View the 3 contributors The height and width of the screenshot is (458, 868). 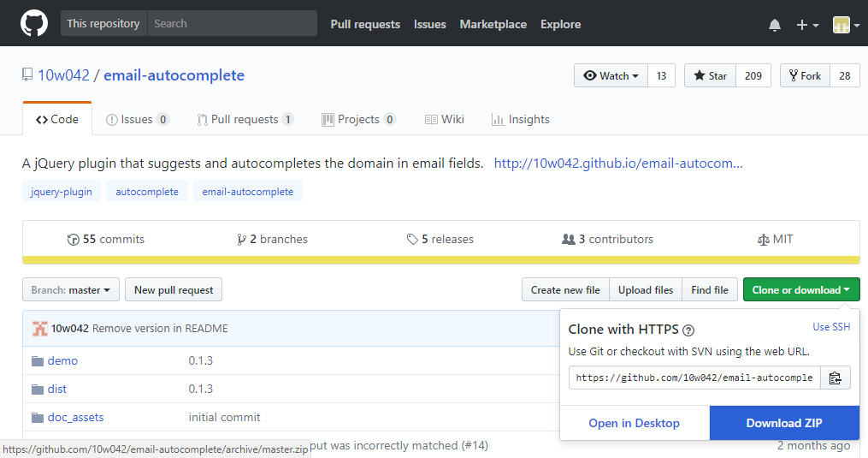click(607, 240)
